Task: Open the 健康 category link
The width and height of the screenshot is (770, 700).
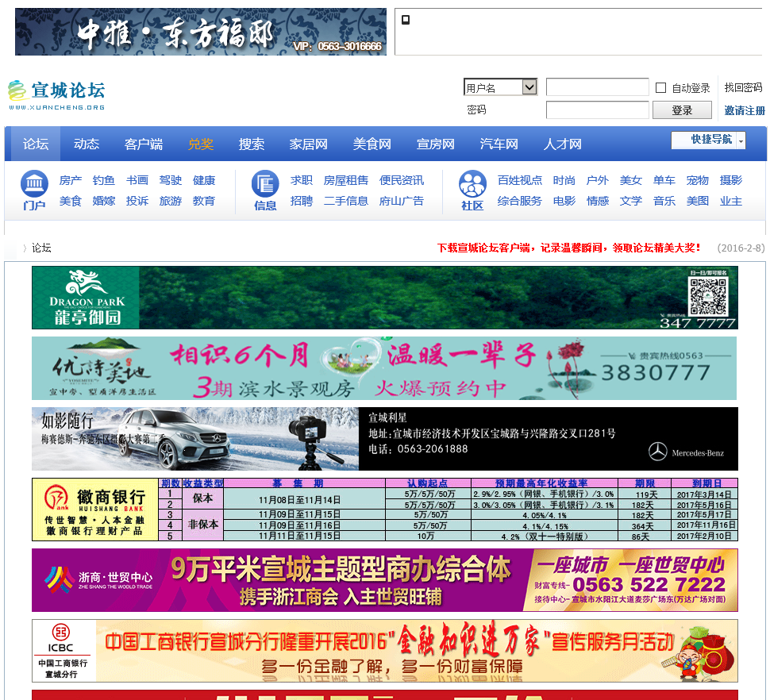Action: pyautogui.click(x=204, y=180)
